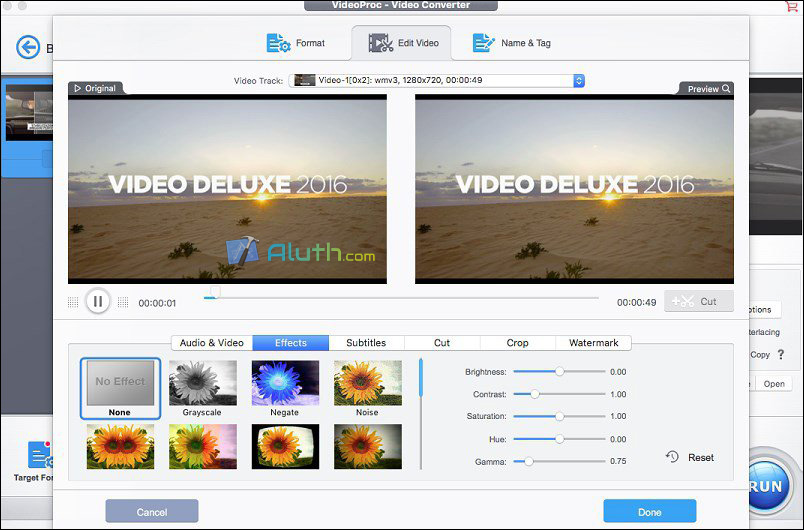
Task: Select the None effect thumbnail
Action: (120, 388)
